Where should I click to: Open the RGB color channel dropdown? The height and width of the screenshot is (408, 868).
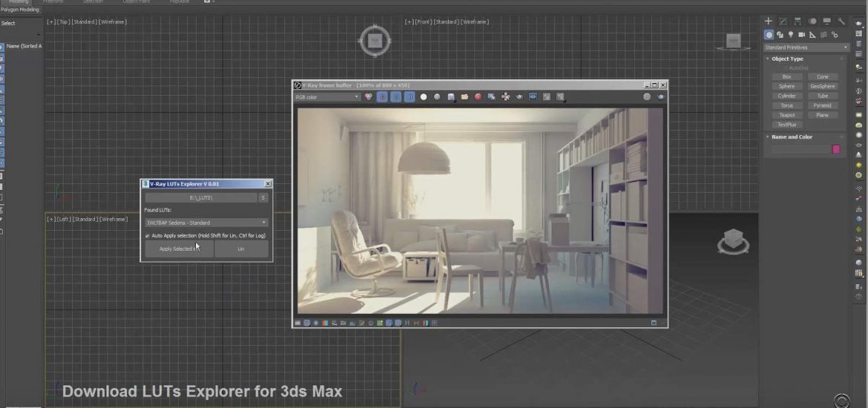tap(327, 96)
